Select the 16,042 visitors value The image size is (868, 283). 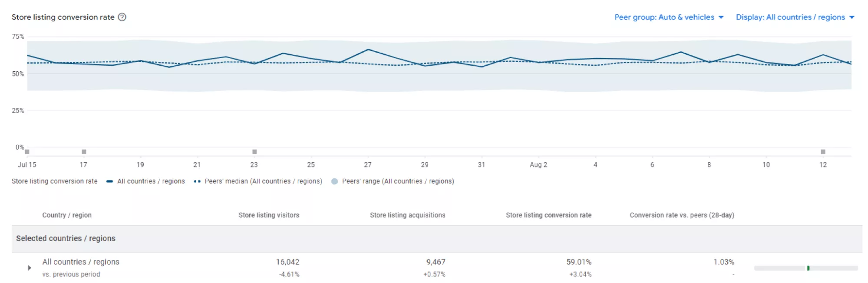(x=287, y=262)
